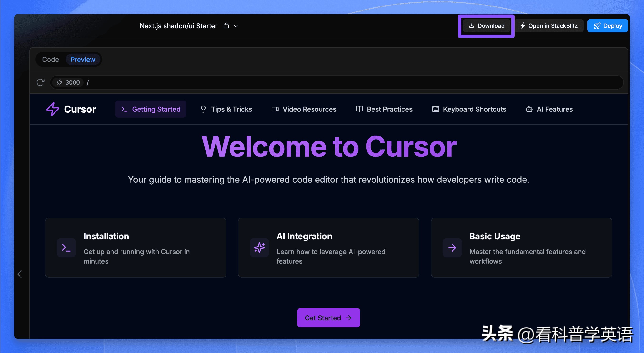
Task: Open the Keyboard Shortcuts tab
Action: pos(469,109)
